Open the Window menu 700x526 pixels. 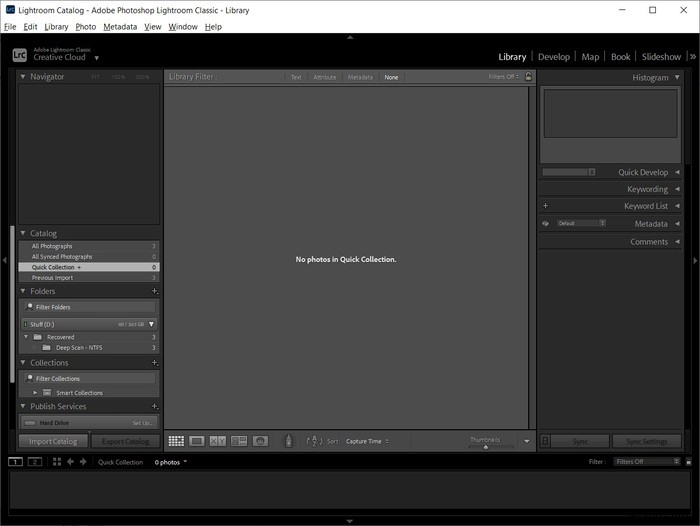(x=183, y=27)
